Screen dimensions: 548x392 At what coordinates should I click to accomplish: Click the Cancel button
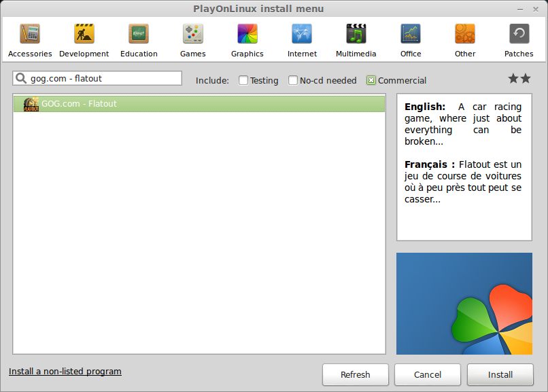428,374
